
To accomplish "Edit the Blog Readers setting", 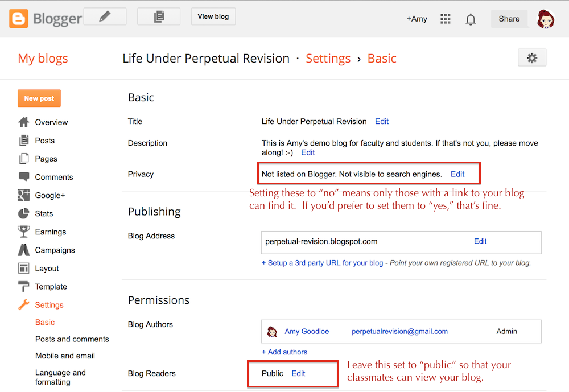I will pos(298,373).
